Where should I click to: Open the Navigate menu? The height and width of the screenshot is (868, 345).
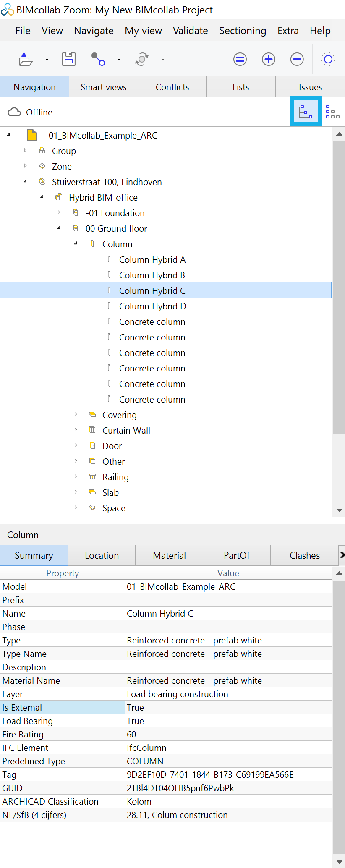(x=94, y=31)
